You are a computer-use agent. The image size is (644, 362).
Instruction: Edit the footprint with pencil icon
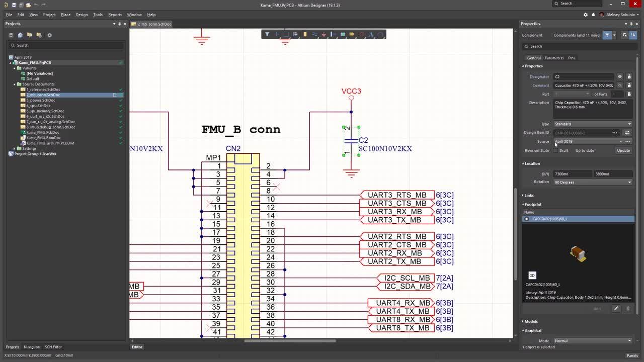[616, 309]
